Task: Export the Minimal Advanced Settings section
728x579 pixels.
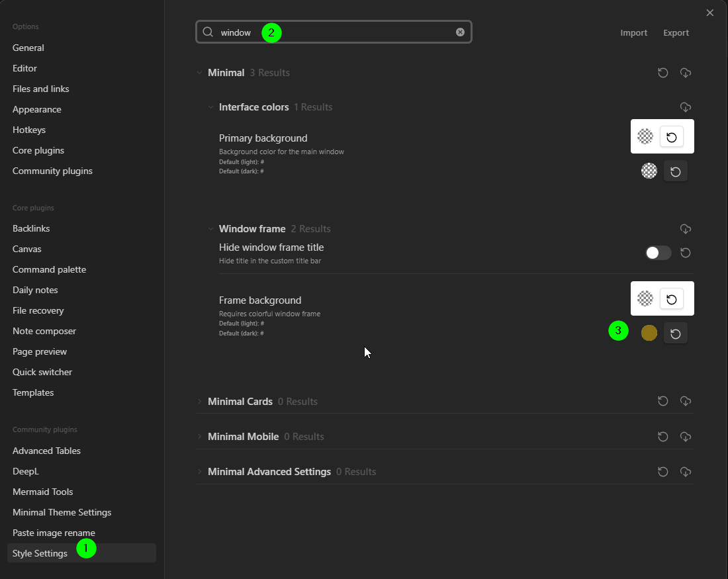Action: pos(685,472)
